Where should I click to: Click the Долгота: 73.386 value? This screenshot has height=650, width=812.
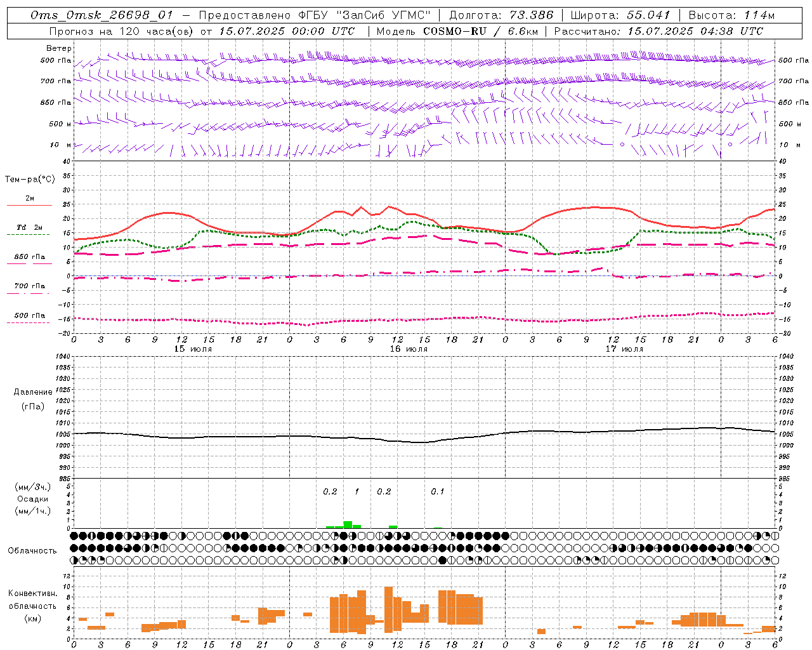point(501,16)
